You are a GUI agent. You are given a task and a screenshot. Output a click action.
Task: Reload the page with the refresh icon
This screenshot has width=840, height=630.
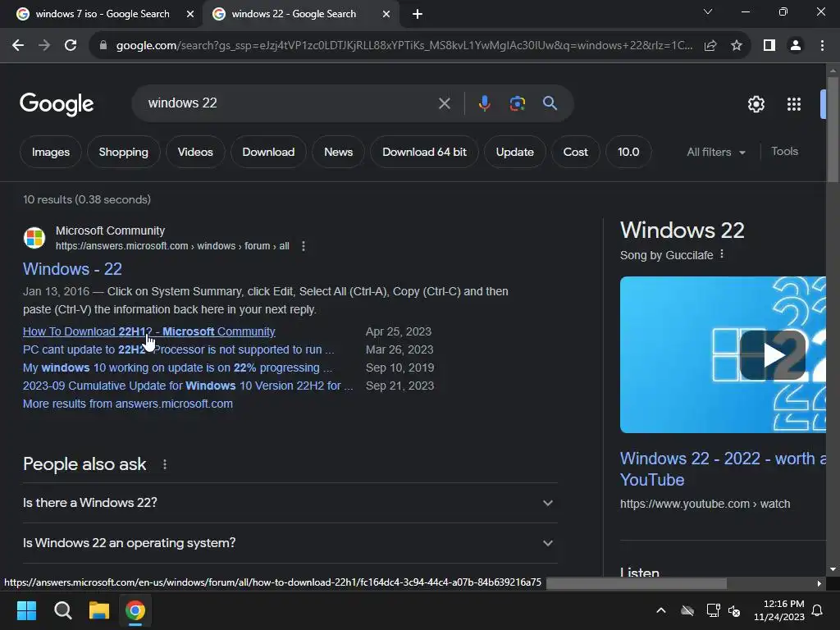(71, 46)
